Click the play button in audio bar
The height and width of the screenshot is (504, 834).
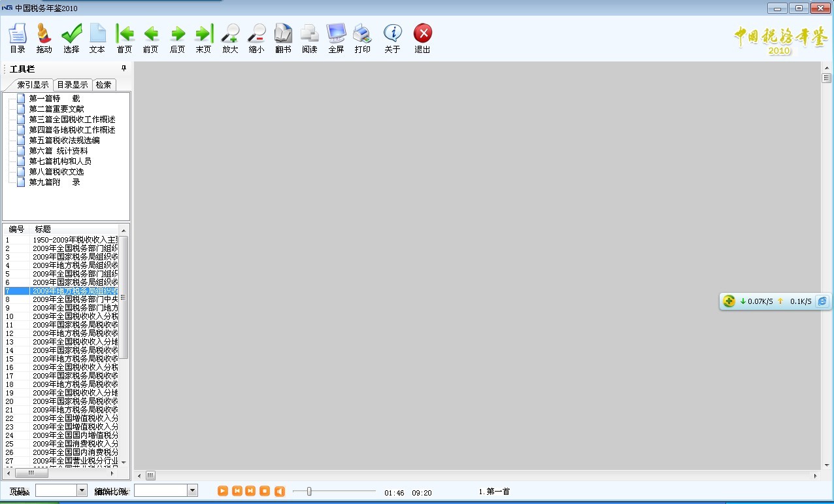223,491
